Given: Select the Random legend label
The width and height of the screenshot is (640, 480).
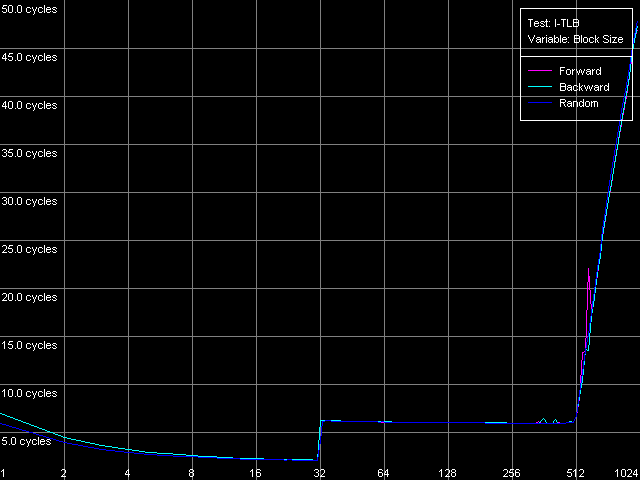Looking at the screenshot, I should pyautogui.click(x=579, y=103).
